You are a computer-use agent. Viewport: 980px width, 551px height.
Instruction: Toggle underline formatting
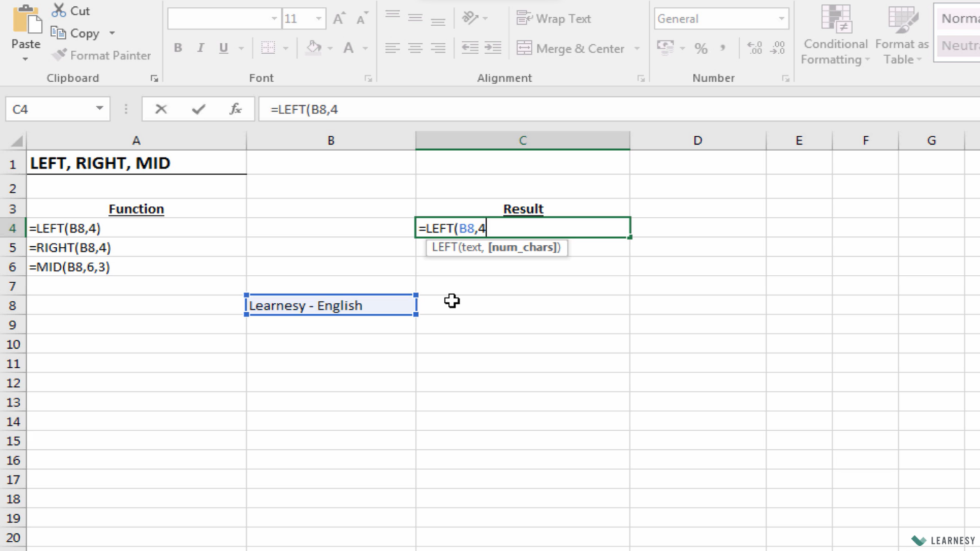(222, 47)
